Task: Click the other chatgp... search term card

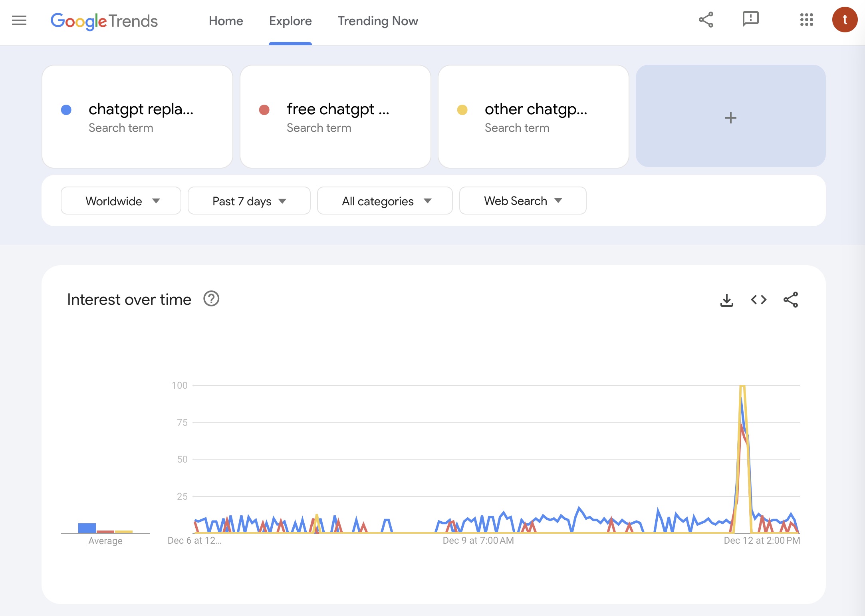Action: (x=533, y=116)
